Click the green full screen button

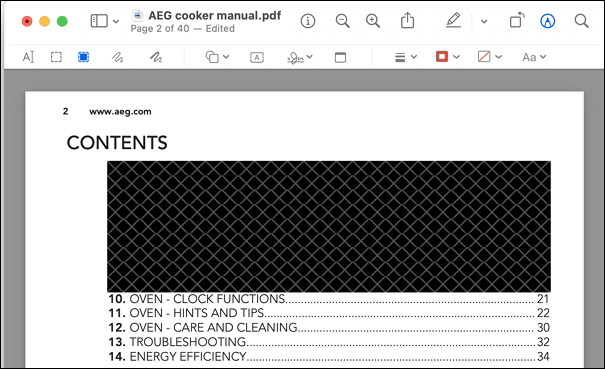[62, 21]
